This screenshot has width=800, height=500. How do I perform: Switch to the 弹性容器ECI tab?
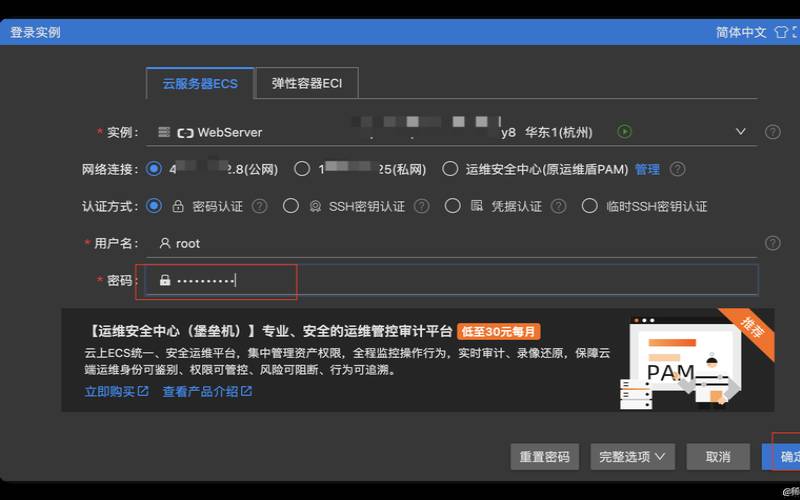(307, 83)
